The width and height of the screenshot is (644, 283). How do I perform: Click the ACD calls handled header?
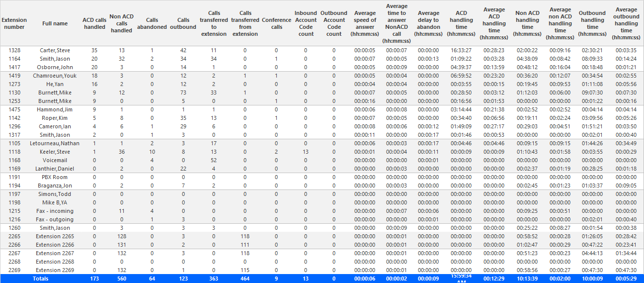(x=94, y=23)
